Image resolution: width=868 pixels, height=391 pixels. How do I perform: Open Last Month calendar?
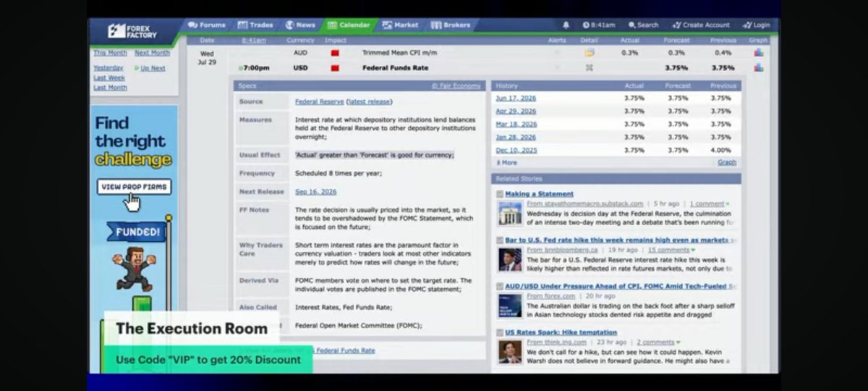click(110, 88)
